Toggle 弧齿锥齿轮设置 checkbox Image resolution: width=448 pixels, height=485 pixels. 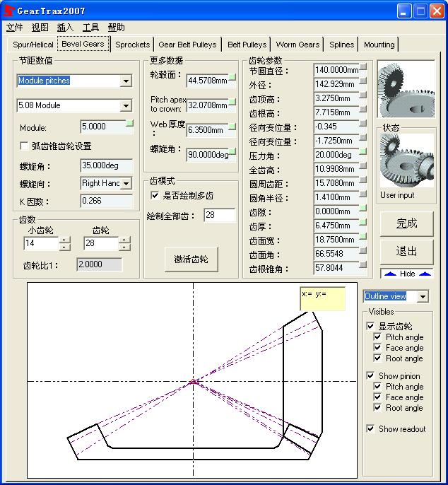[24, 146]
